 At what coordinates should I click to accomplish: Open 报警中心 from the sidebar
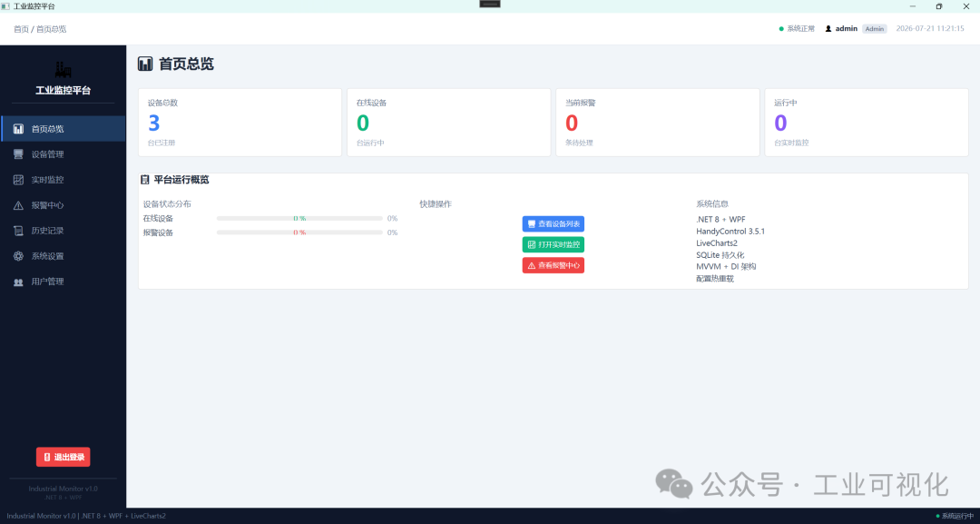[x=64, y=205]
